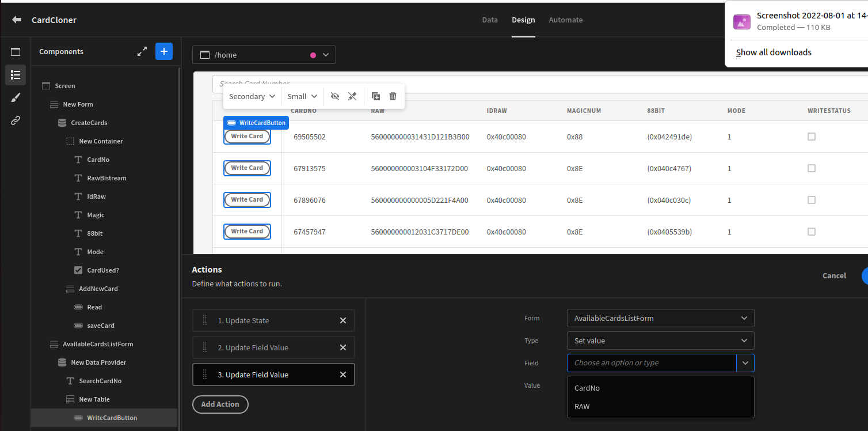Expand the Components panel fullscreen arrows
Screen dimensions: 868x431
coord(142,51)
